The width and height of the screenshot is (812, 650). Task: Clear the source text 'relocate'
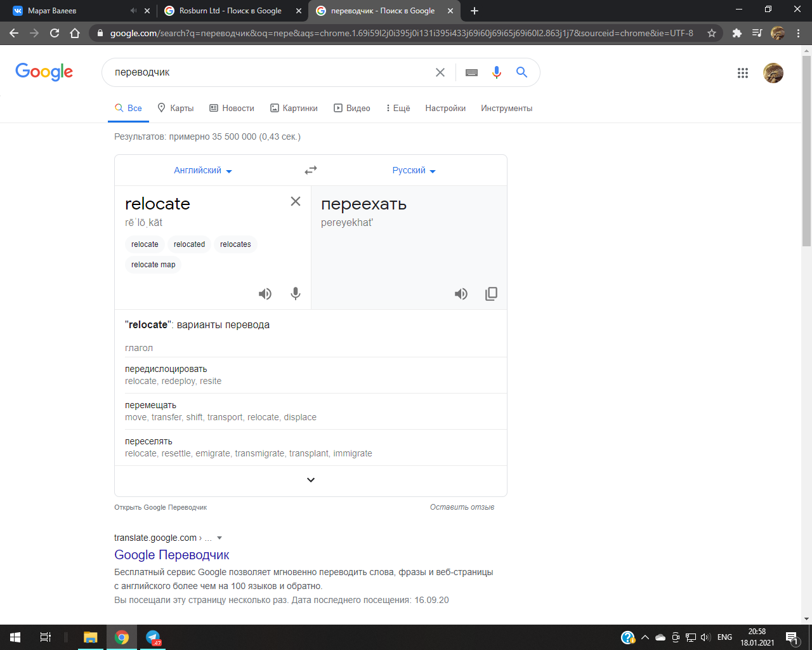coord(296,201)
